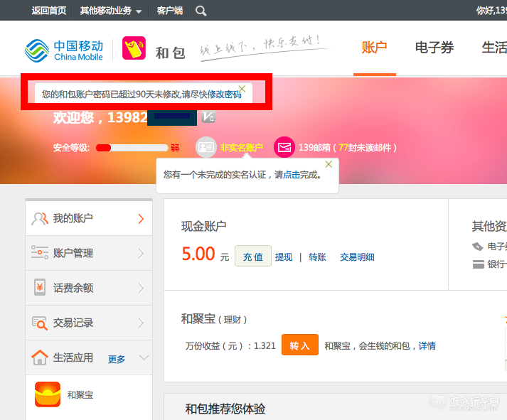Screen dimensions: 507x420
Task: Click the 非实名账户 yellow link
Action: pyautogui.click(x=241, y=148)
